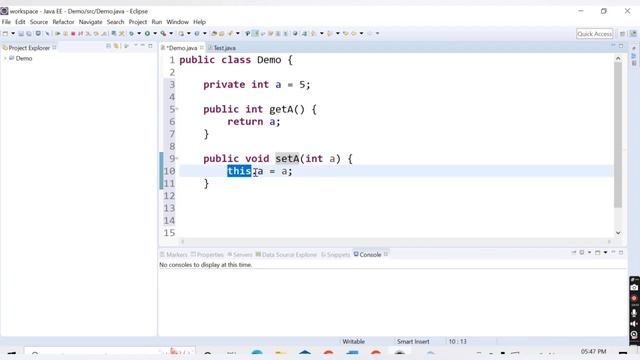
Task: Select the Markers view tab
Action: [x=174, y=255]
